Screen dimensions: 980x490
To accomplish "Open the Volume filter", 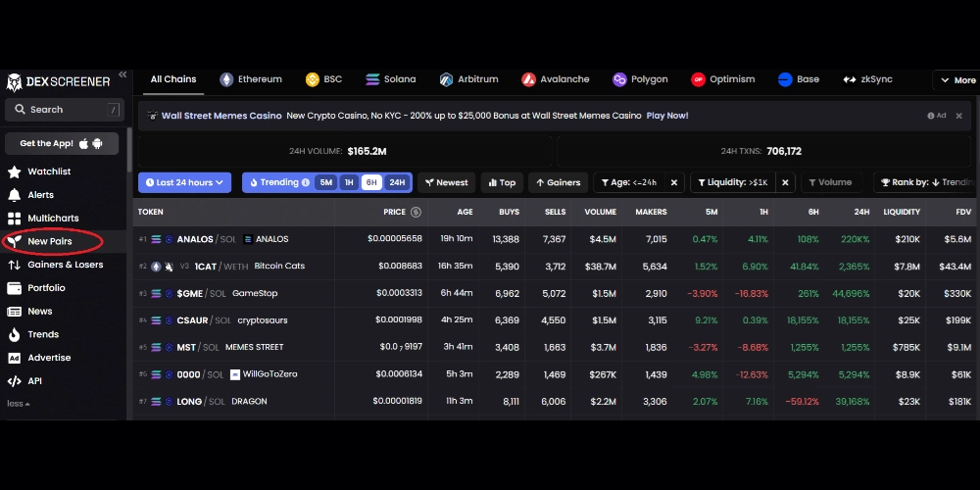I will 831,182.
